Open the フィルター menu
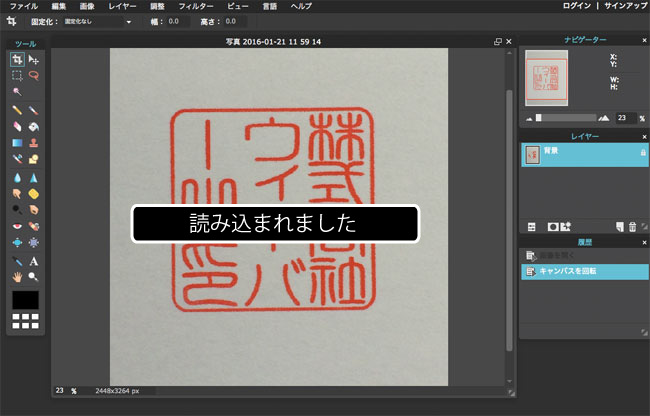Viewport: 650px width, 416px height. [196, 6]
